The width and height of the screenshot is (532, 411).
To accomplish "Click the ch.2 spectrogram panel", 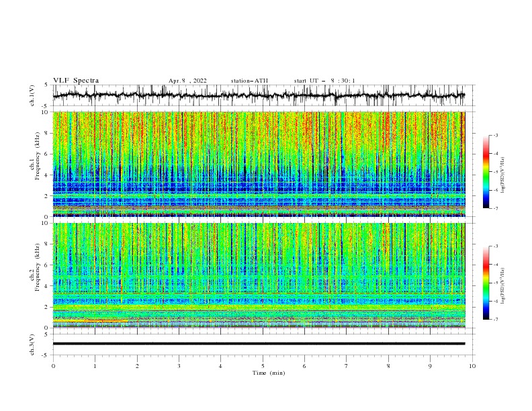I will [x=259, y=275].
